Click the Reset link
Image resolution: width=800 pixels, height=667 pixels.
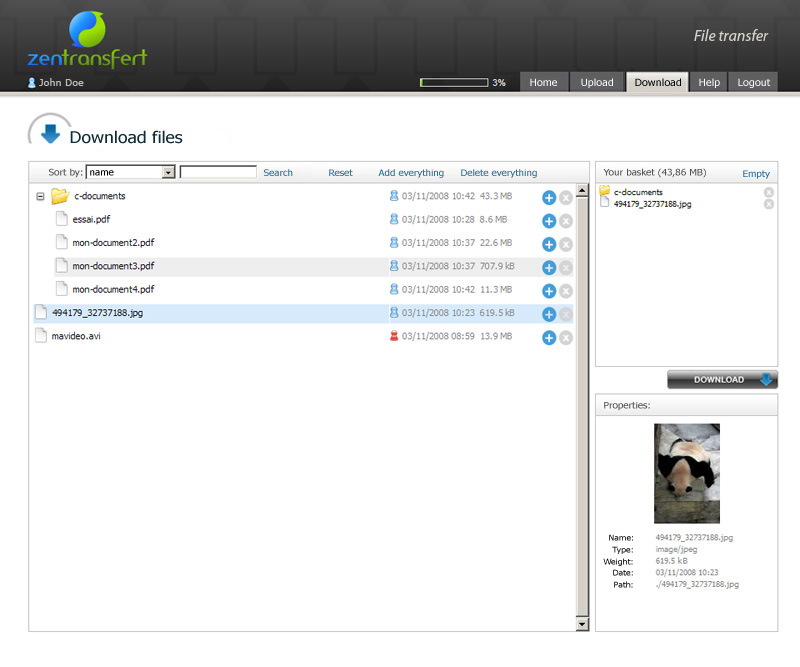click(x=340, y=172)
